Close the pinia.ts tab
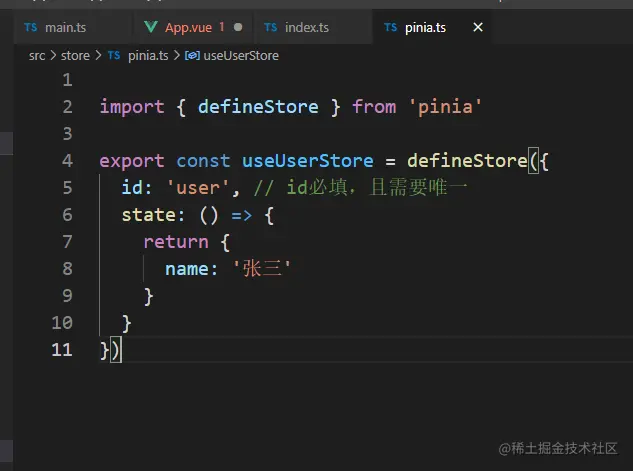 [x=478, y=27]
